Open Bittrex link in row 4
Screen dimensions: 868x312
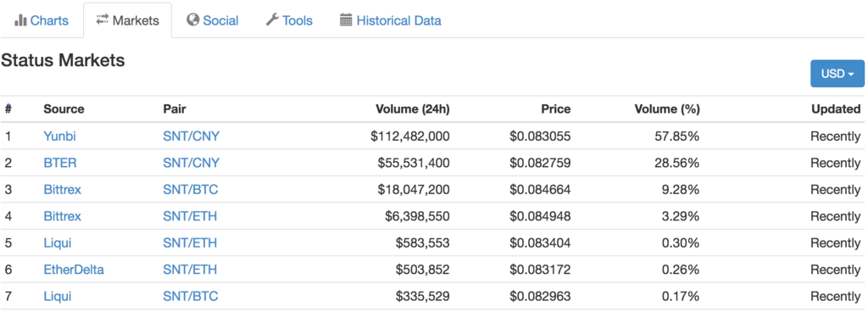point(62,215)
